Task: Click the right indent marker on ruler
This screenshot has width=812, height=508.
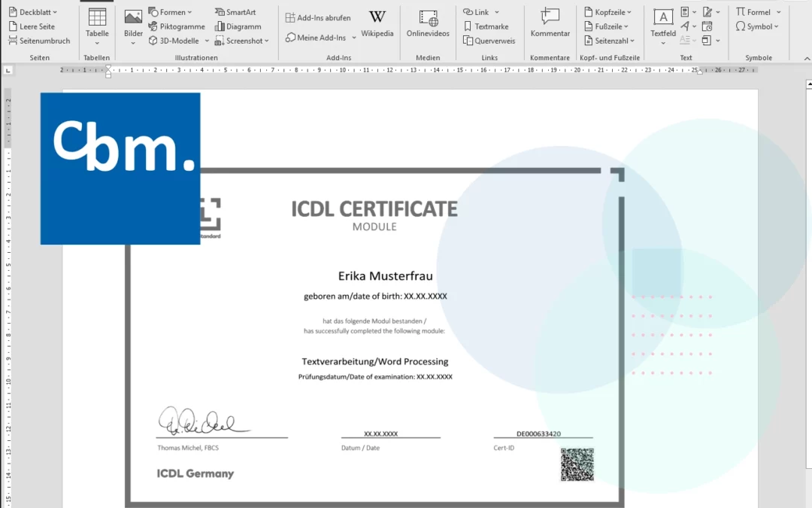Action: pyautogui.click(x=700, y=72)
